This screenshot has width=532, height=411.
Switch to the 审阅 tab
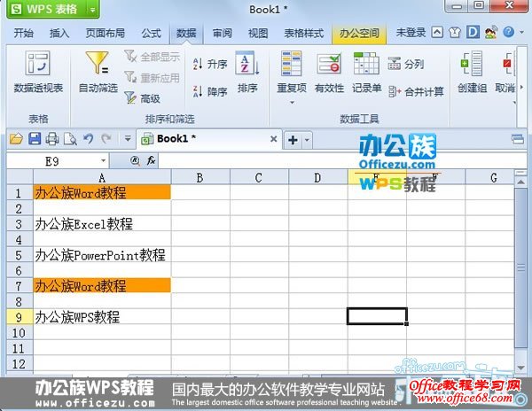pyautogui.click(x=223, y=33)
